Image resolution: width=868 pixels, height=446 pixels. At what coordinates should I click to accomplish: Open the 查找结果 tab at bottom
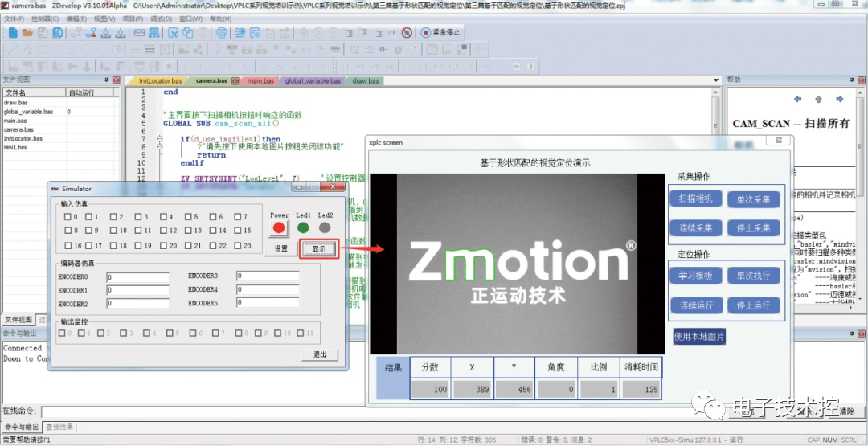tap(59, 428)
